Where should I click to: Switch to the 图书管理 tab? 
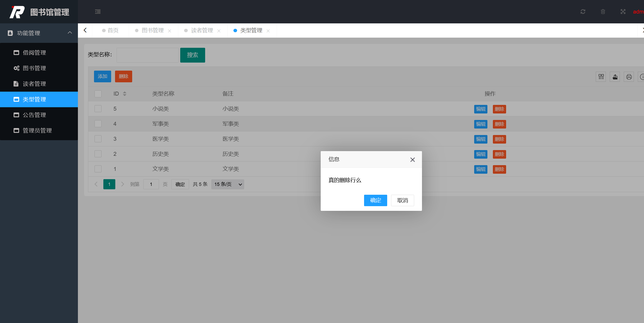pos(153,30)
